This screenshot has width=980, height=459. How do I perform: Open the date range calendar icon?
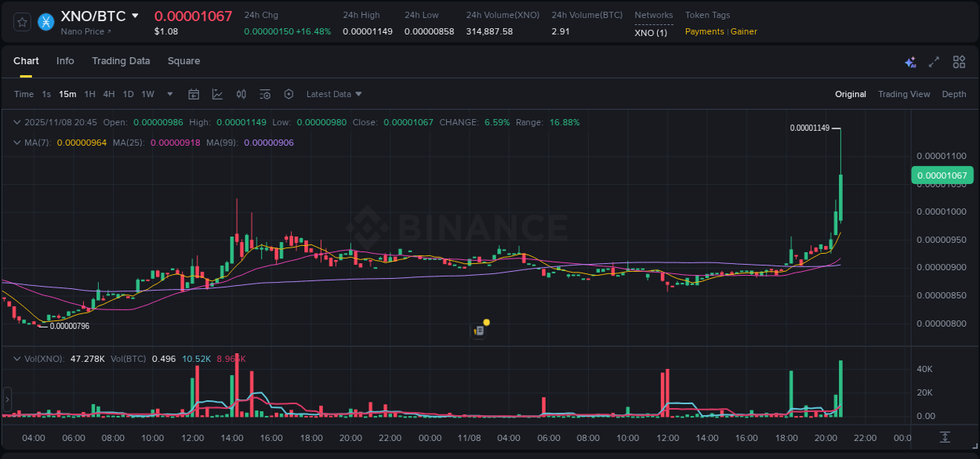coord(194,94)
